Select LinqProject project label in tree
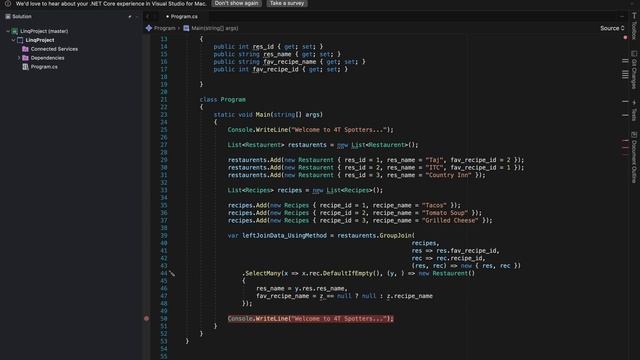Viewport: 640px width, 360px height. [x=40, y=40]
